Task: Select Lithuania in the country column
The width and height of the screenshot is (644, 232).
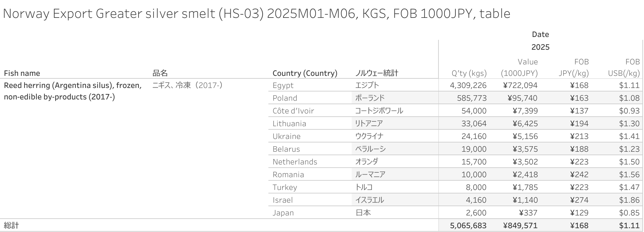Action: pyautogui.click(x=289, y=124)
